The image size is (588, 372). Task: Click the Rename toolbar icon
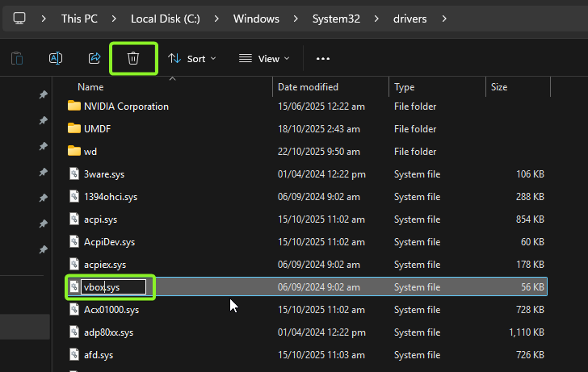click(56, 58)
